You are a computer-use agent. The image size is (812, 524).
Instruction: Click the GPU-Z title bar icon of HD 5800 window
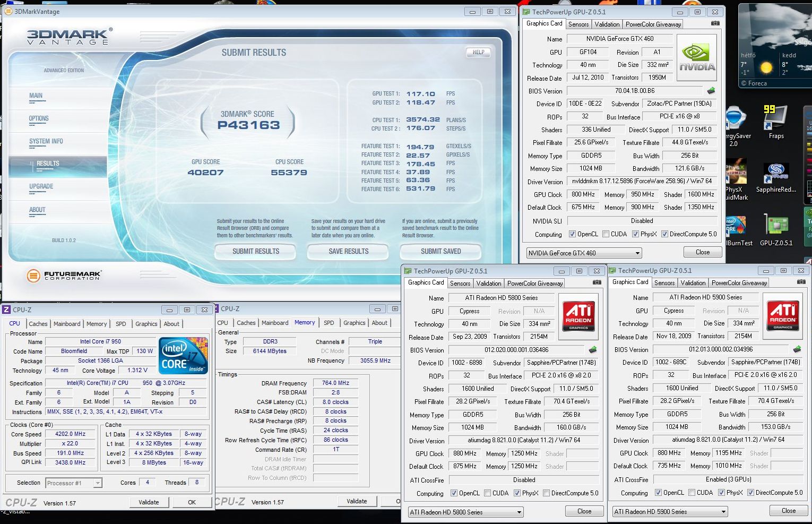coord(407,271)
